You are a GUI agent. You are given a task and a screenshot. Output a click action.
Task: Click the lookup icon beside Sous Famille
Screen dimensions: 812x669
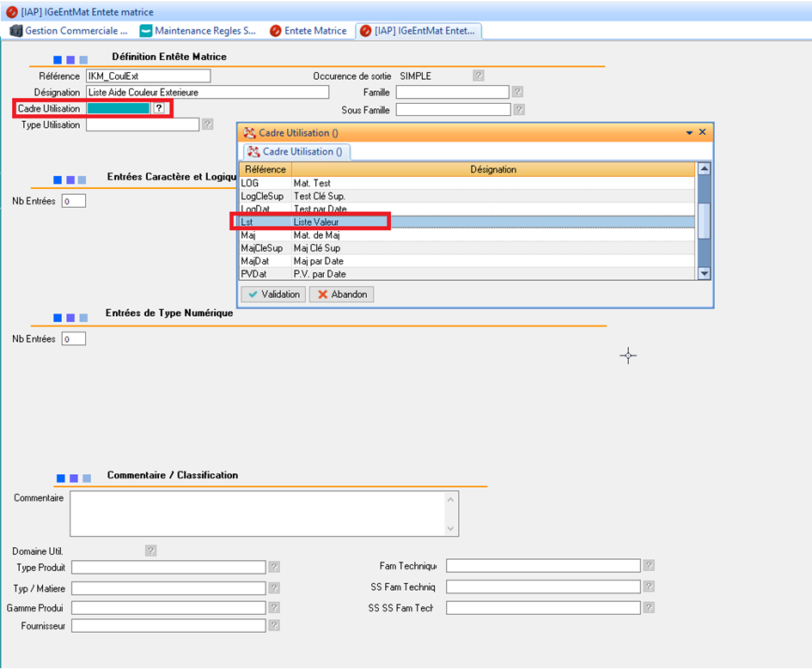pos(518,110)
